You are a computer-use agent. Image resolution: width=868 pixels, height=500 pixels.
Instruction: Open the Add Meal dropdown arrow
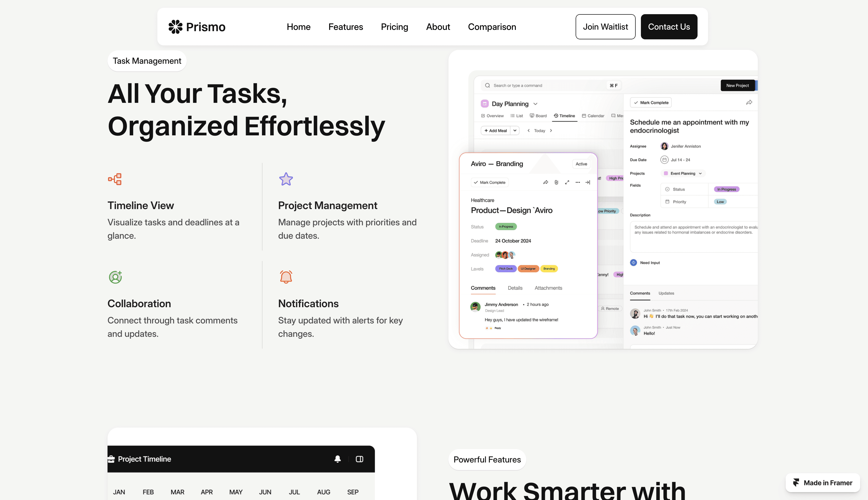[x=515, y=130]
